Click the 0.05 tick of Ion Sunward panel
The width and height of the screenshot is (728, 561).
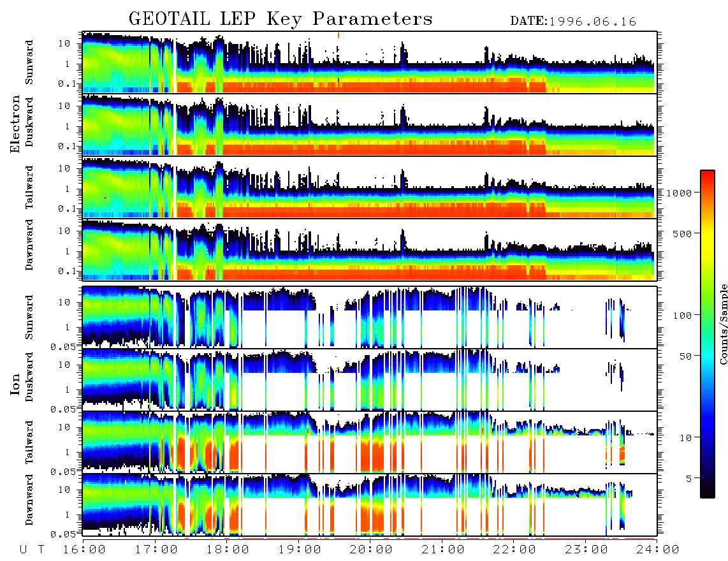63,346
